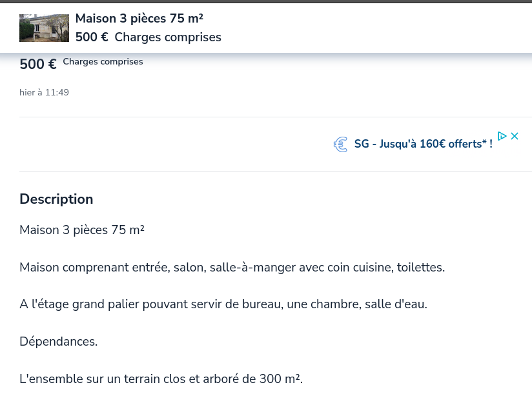Click the large "500 €" price below the header
532x394 pixels.
coord(38,64)
